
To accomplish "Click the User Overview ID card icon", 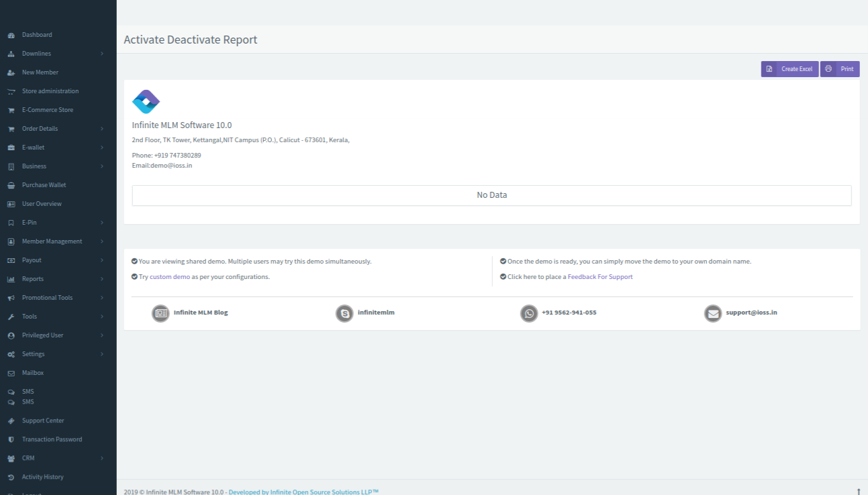I will (x=11, y=204).
